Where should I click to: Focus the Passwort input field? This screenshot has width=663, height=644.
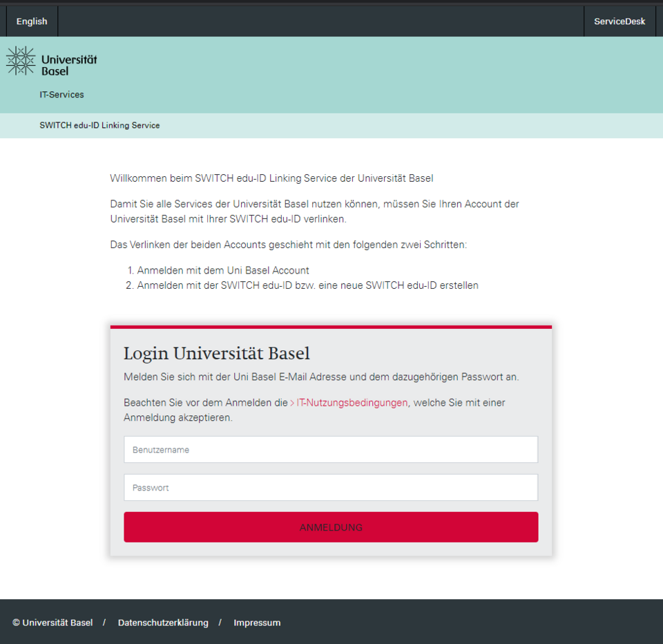[x=331, y=488]
